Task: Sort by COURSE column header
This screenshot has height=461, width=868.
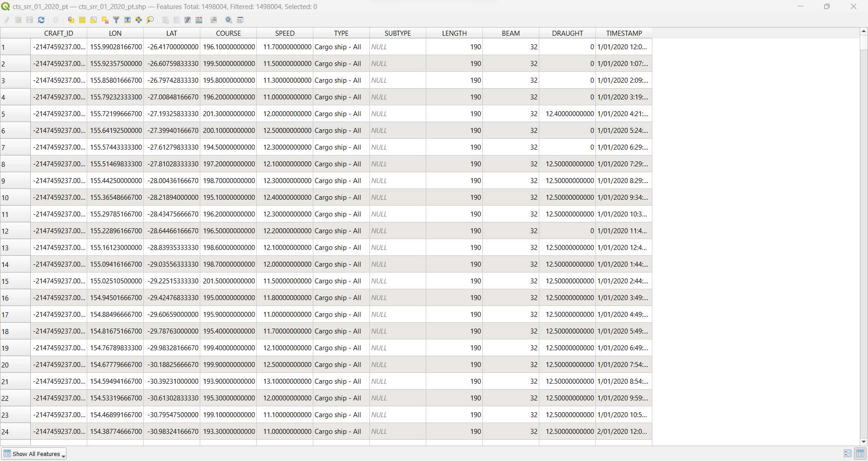Action: point(228,33)
